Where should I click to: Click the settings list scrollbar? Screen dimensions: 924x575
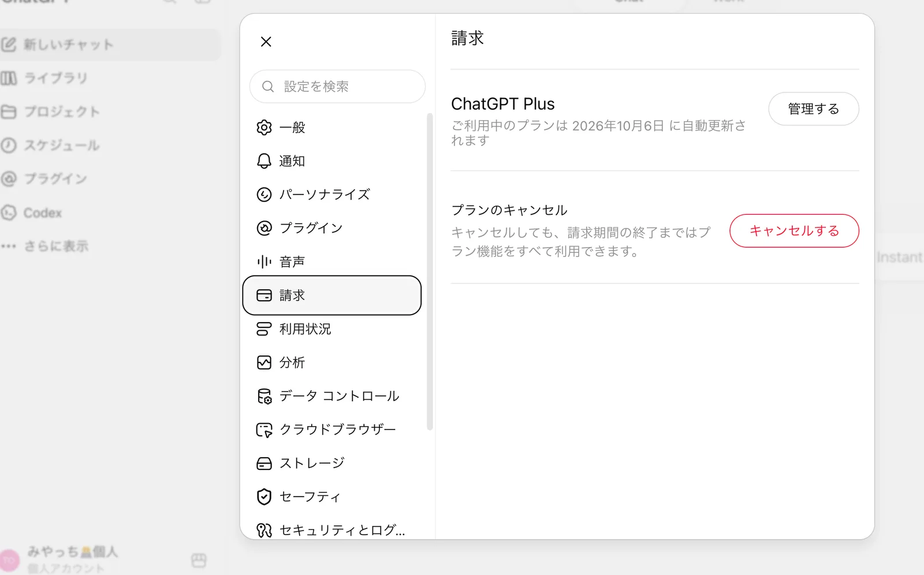click(430, 271)
